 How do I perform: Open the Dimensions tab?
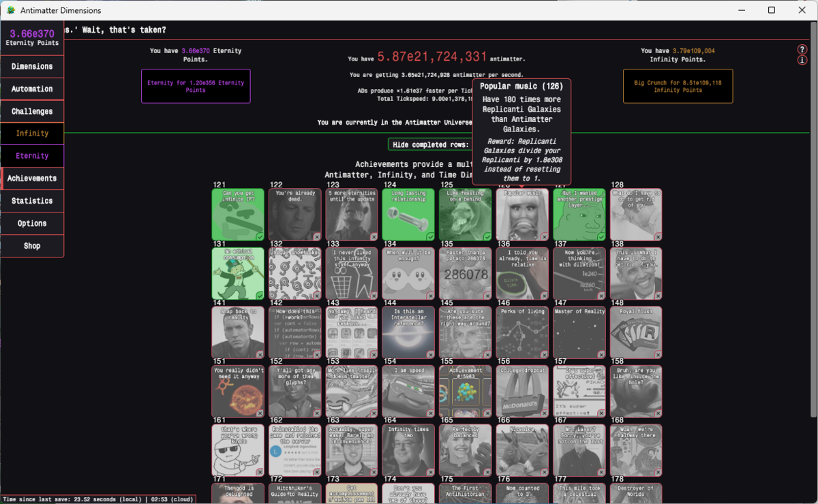click(x=32, y=66)
